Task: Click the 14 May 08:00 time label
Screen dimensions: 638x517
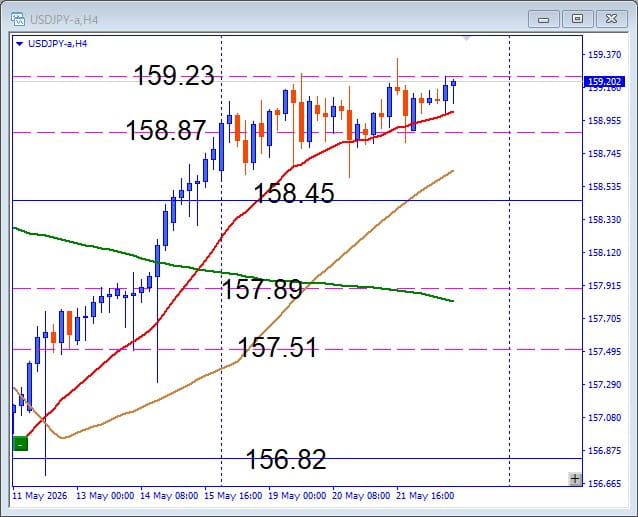Action: coord(169,496)
